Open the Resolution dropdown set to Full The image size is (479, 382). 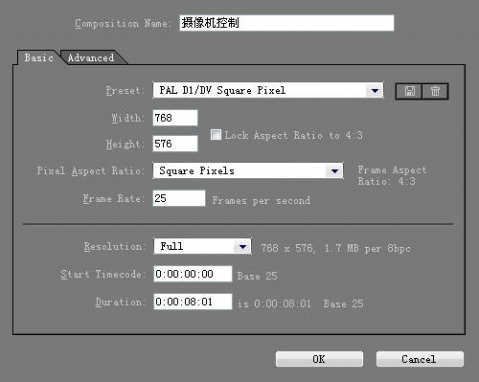[202, 246]
